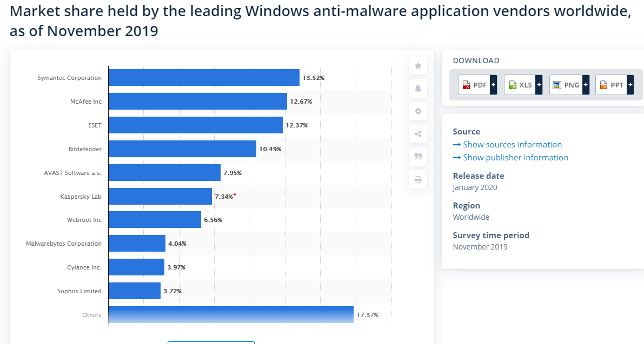The image size is (644, 344).
Task: Select the Others bar
Action: point(231,315)
